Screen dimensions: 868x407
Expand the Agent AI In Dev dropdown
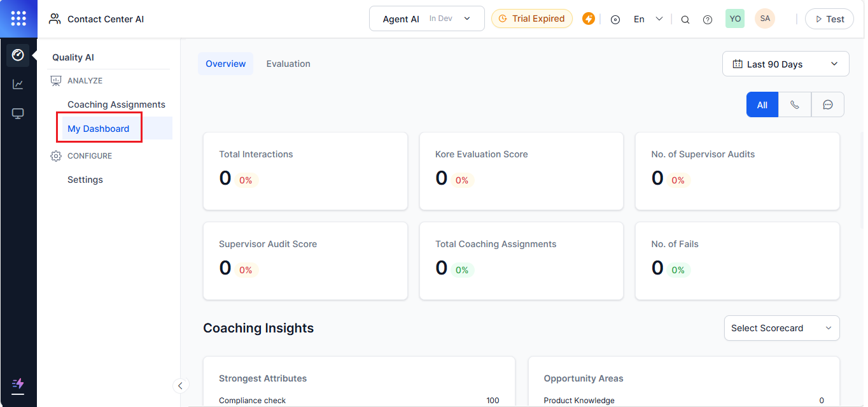[x=427, y=18]
